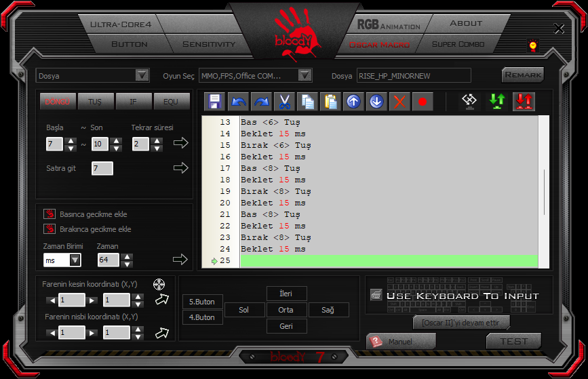Open the Manuel help button
The width and height of the screenshot is (588, 379).
pyautogui.click(x=401, y=342)
